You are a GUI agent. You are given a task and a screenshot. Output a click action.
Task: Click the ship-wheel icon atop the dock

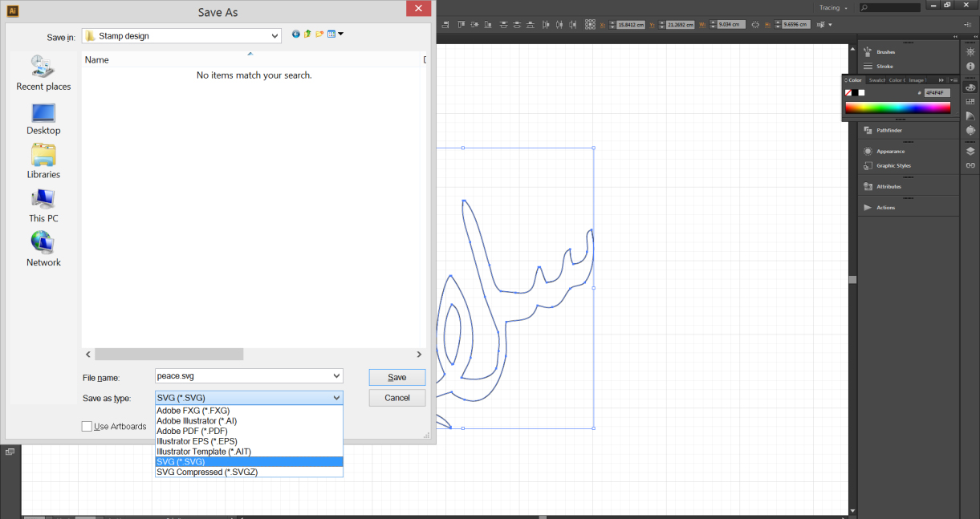pos(970,51)
